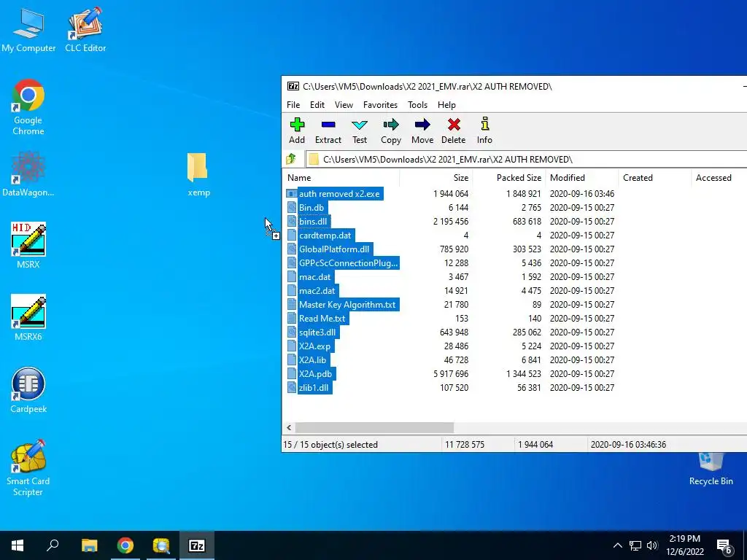This screenshot has height=560, width=747.
Task: Open DataWagon desktop shortcut
Action: click(28, 174)
